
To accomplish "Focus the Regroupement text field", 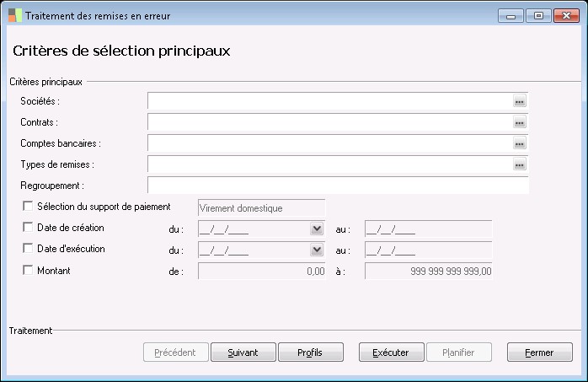I will (x=337, y=186).
